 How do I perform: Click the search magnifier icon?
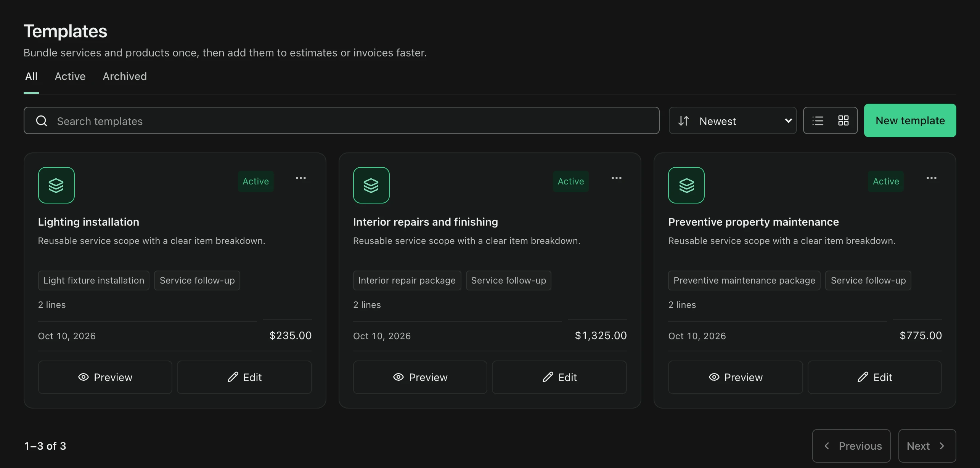pos(42,121)
